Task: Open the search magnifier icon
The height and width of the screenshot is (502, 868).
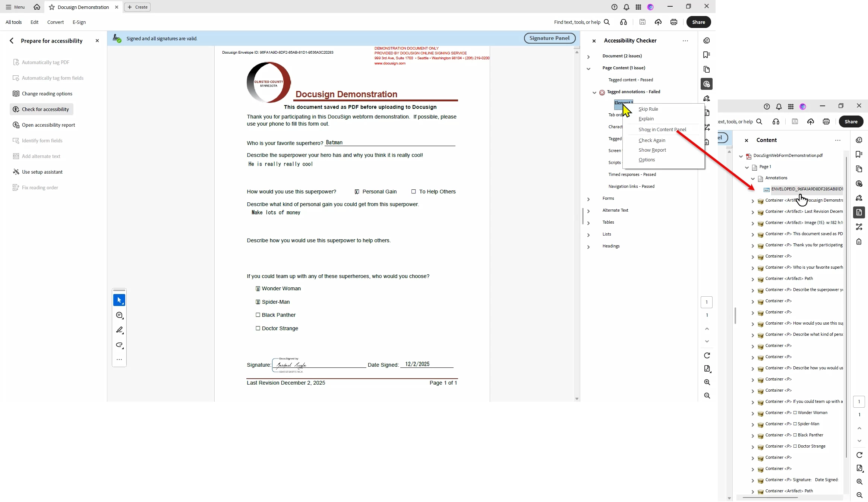Action: pyautogui.click(x=607, y=22)
